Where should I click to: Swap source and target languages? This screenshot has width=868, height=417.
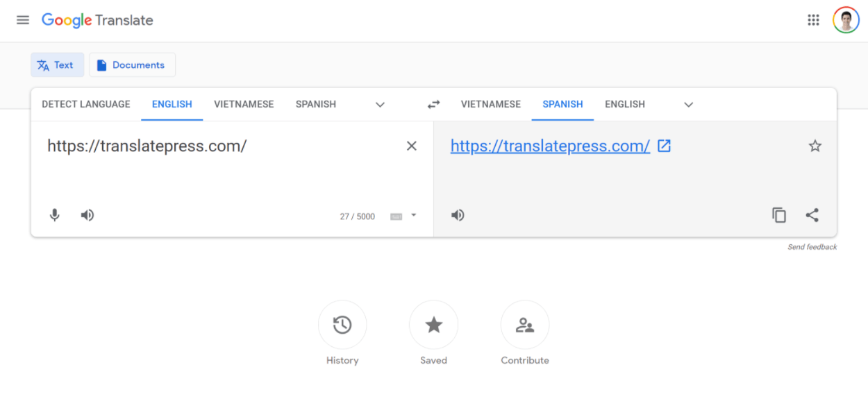click(433, 104)
